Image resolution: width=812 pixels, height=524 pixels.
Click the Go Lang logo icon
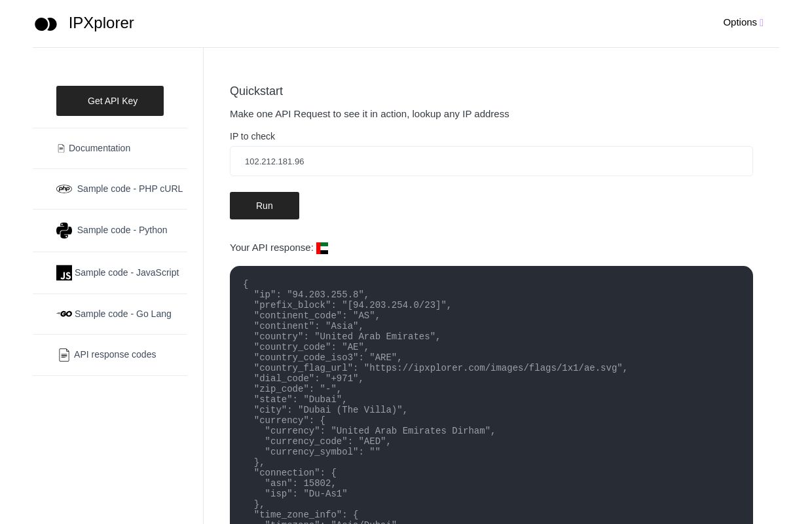point(64,314)
